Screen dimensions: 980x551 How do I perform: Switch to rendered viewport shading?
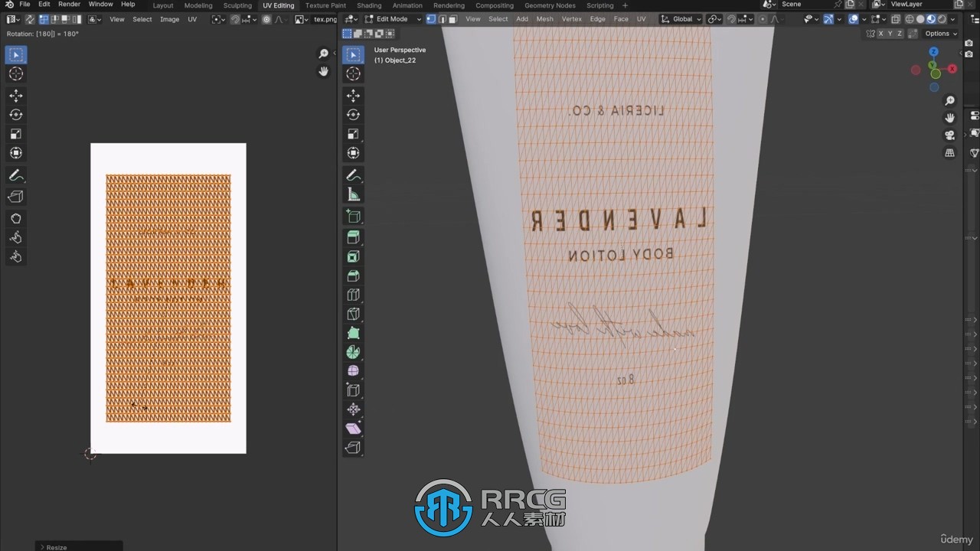coord(942,19)
